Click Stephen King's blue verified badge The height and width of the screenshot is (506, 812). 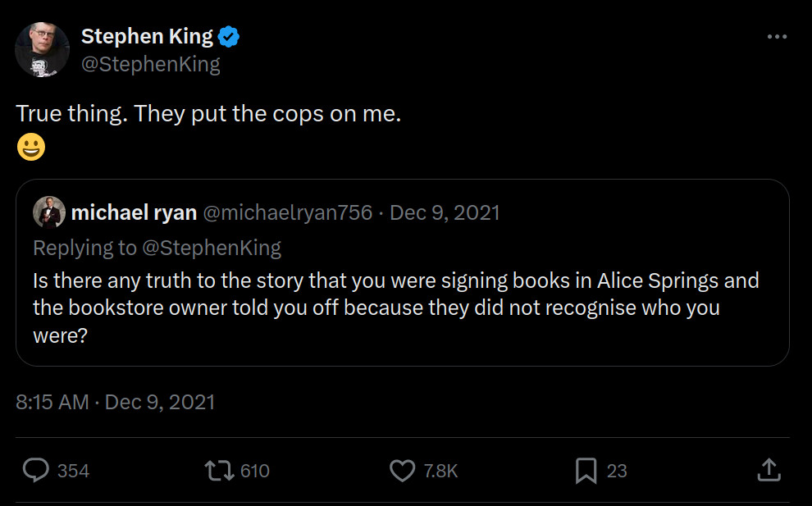228,37
